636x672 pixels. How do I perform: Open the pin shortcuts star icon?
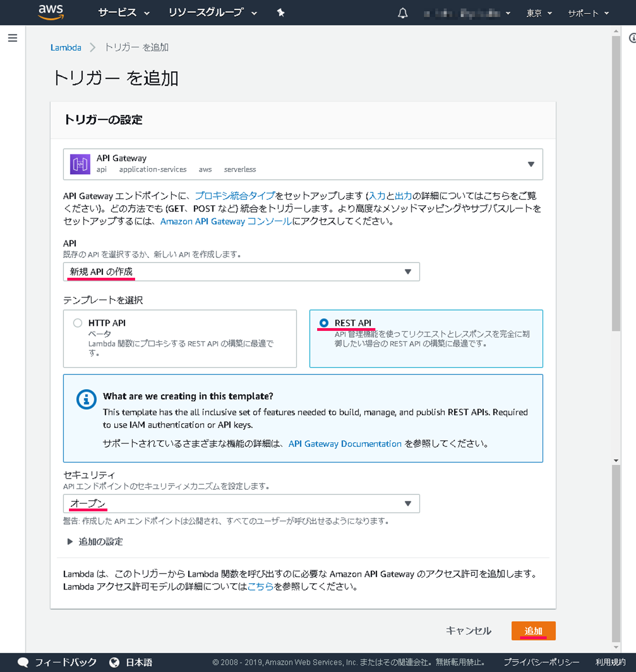click(x=281, y=13)
